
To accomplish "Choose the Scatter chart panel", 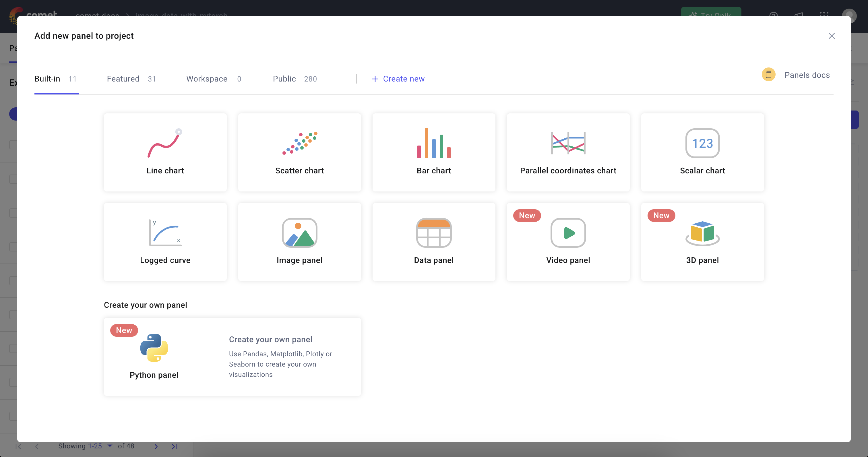I will click(x=299, y=152).
